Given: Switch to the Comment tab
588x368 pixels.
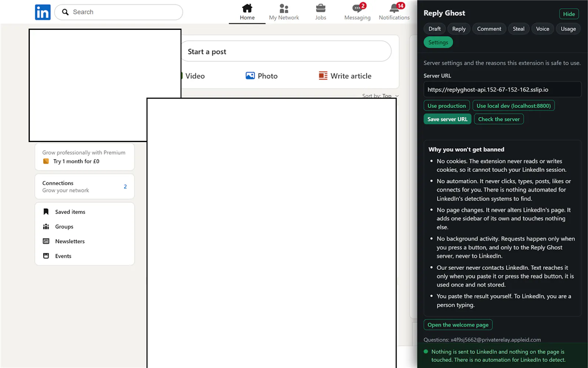Looking at the screenshot, I should point(489,29).
